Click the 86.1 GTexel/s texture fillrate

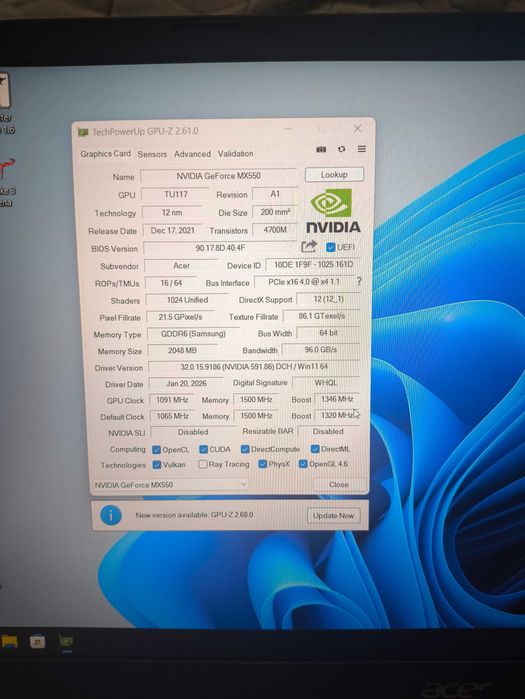click(x=322, y=316)
